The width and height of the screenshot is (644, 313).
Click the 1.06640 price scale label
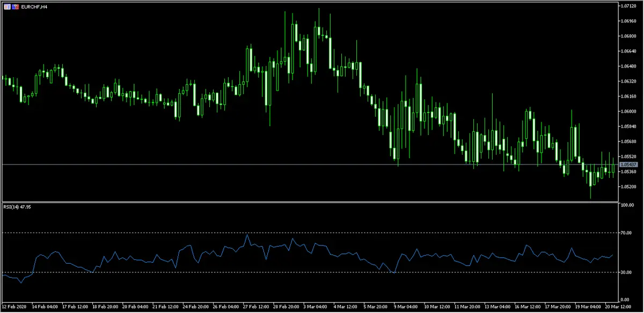click(628, 51)
